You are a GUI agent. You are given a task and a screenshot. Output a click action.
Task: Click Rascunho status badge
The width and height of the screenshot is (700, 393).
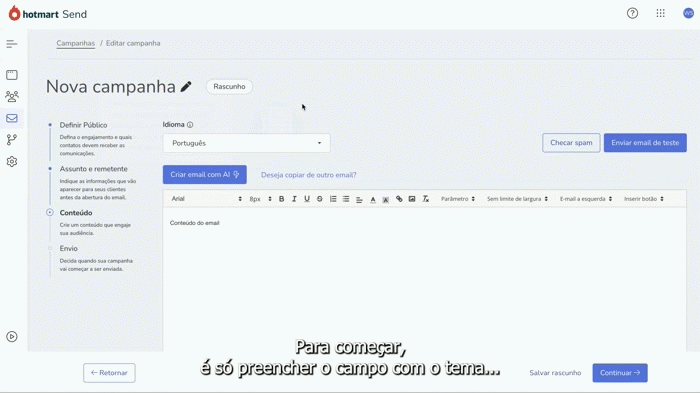click(229, 87)
